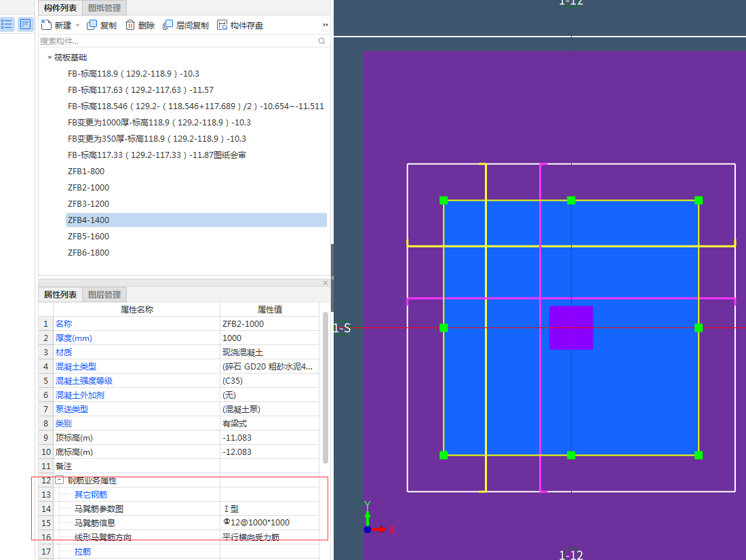Switch to the 属性列表 tab

[x=60, y=294]
